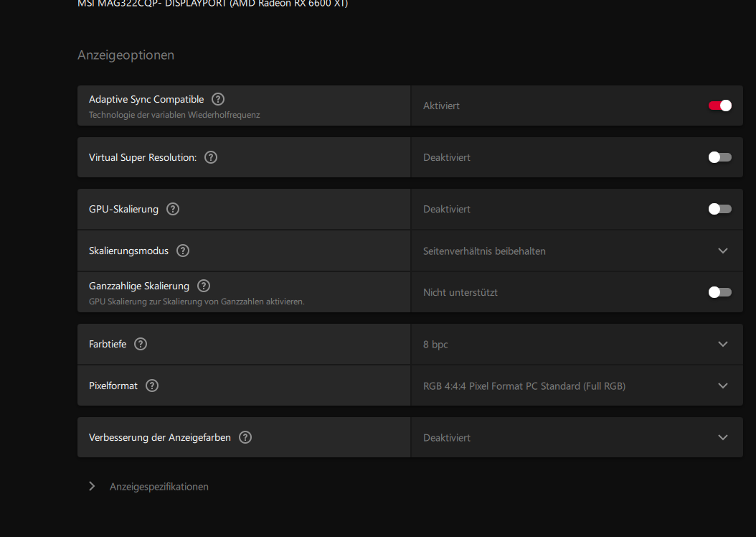Disable the Adaptive Sync Compatible toggle
This screenshot has width=756, height=537.
point(719,106)
